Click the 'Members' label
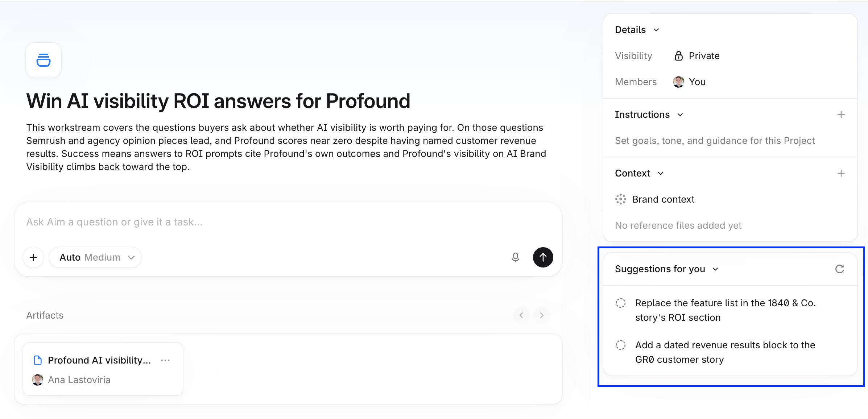Viewport: 868px width, 419px height. (636, 82)
